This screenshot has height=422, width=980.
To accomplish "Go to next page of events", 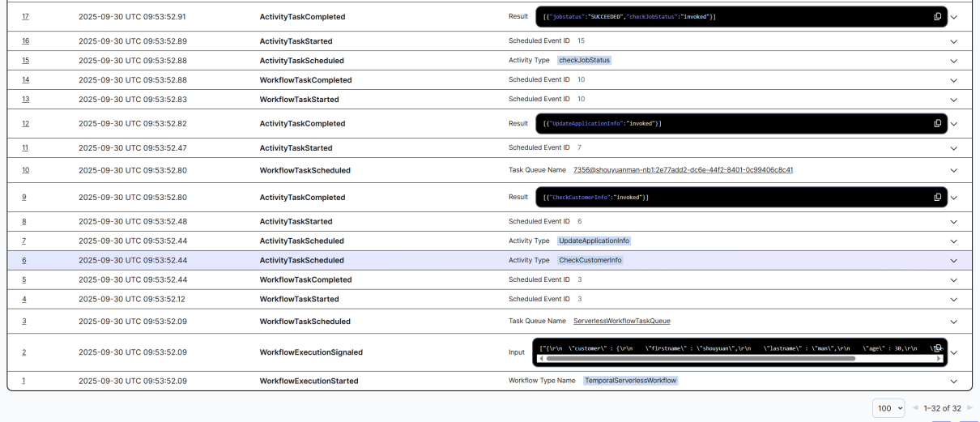I will (x=969, y=408).
